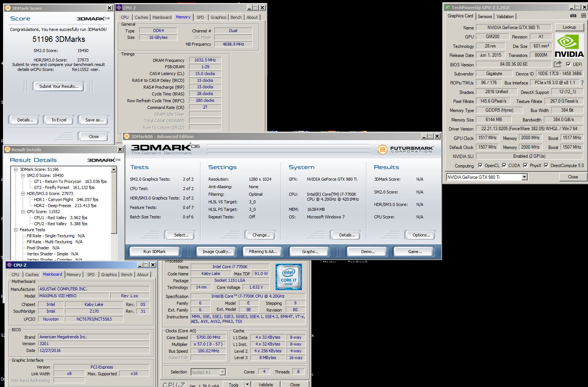This screenshot has width=588, height=387.
Task: Open the Tools dropdown arrow in CPU-Z
Action: [247, 385]
